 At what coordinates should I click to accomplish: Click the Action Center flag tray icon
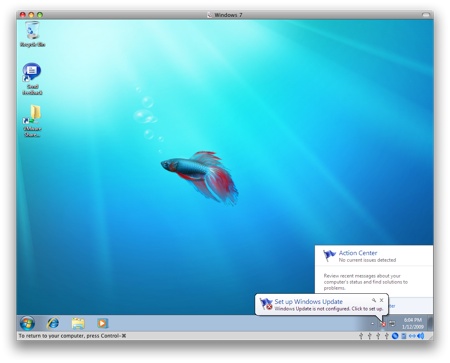[383, 323]
